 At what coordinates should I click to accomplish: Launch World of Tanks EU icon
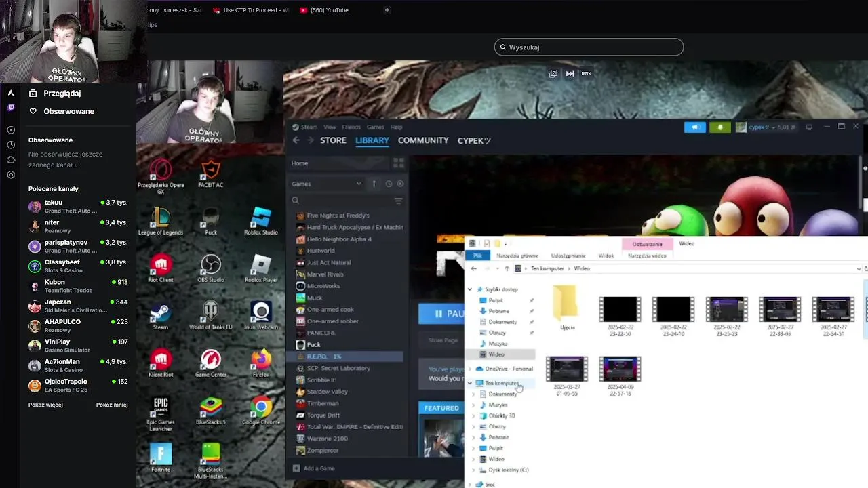point(211,317)
